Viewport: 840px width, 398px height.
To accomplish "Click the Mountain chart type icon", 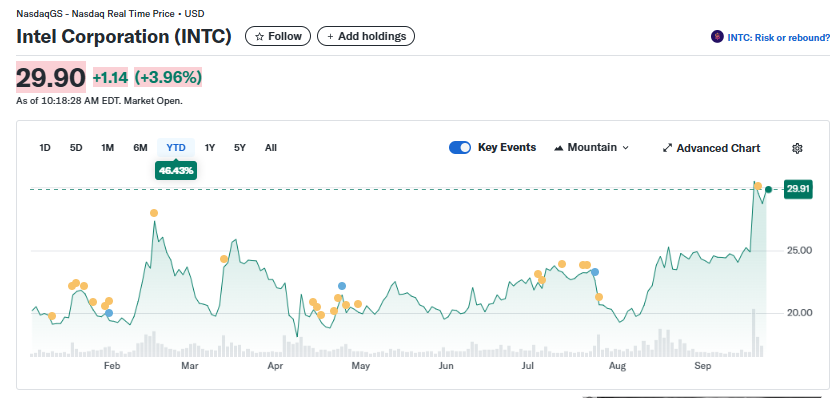I will pyautogui.click(x=559, y=148).
